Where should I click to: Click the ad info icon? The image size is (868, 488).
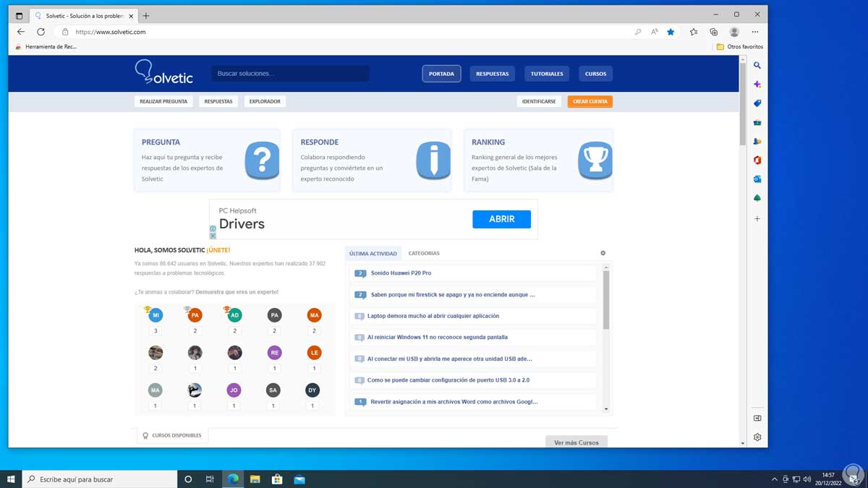coord(213,228)
